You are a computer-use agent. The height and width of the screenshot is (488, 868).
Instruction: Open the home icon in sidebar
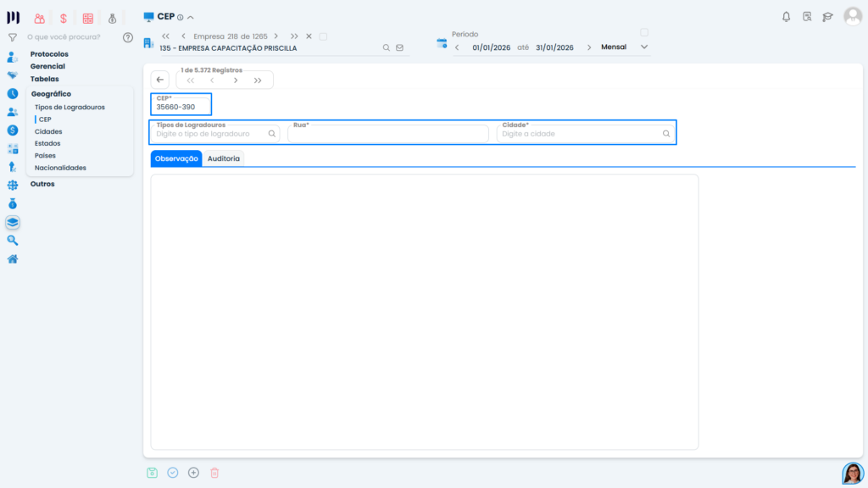(12, 259)
